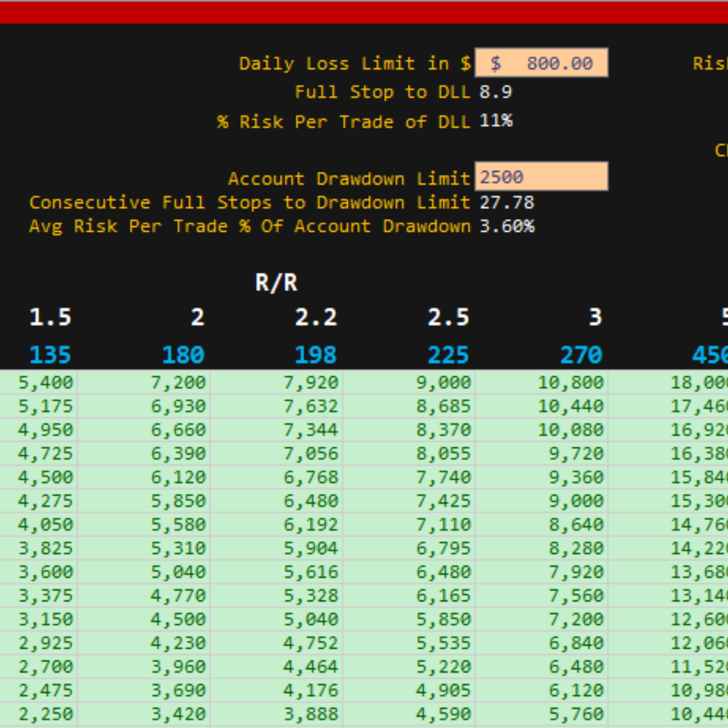The image size is (728, 728).
Task: Select cell with value 4,752
Action: click(x=277, y=642)
